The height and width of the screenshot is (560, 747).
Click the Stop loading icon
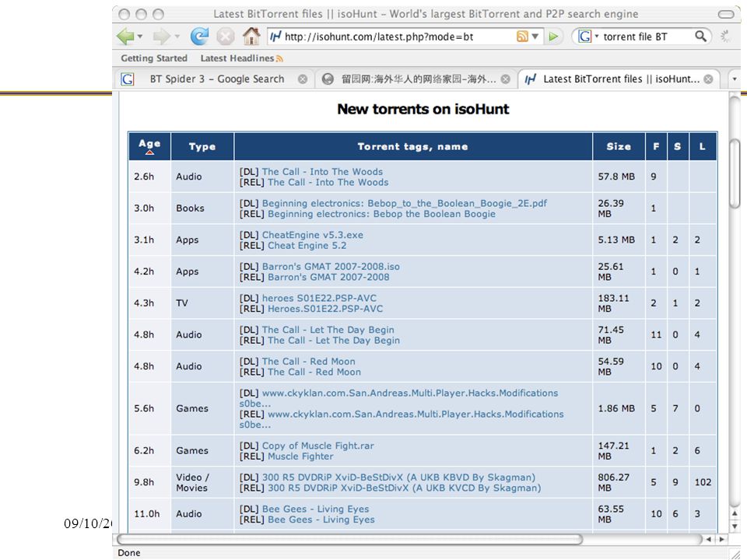[x=226, y=37]
